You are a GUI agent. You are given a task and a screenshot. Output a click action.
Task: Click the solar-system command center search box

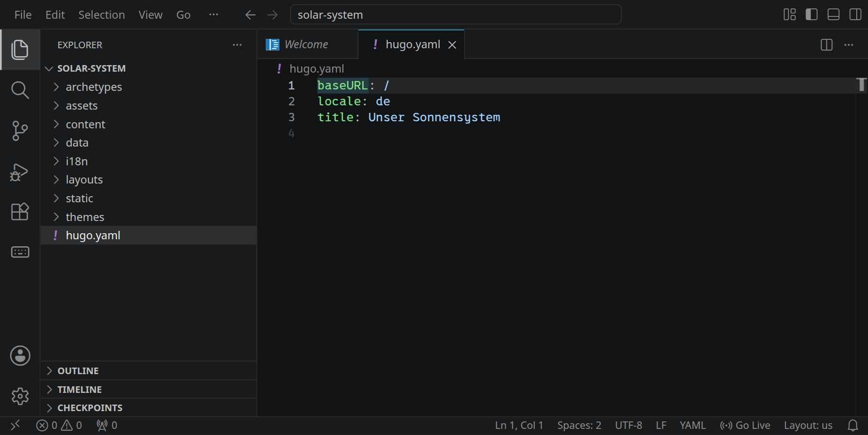pyautogui.click(x=456, y=15)
